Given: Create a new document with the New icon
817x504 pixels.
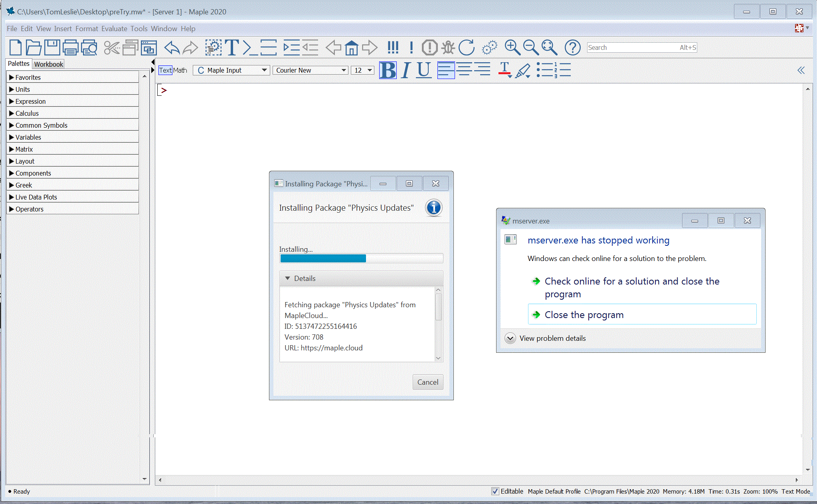Looking at the screenshot, I should 15,47.
